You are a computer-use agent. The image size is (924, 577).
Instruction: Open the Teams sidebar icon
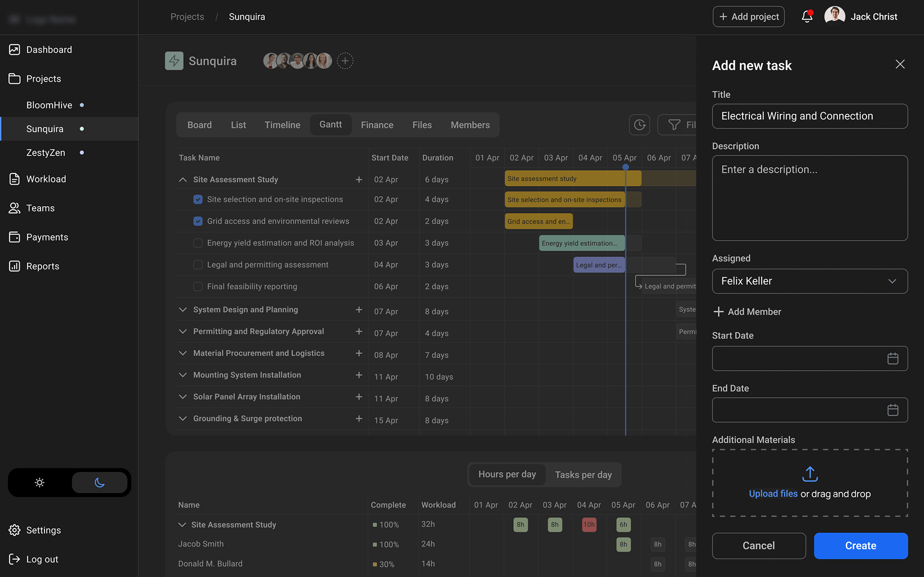[15, 208]
